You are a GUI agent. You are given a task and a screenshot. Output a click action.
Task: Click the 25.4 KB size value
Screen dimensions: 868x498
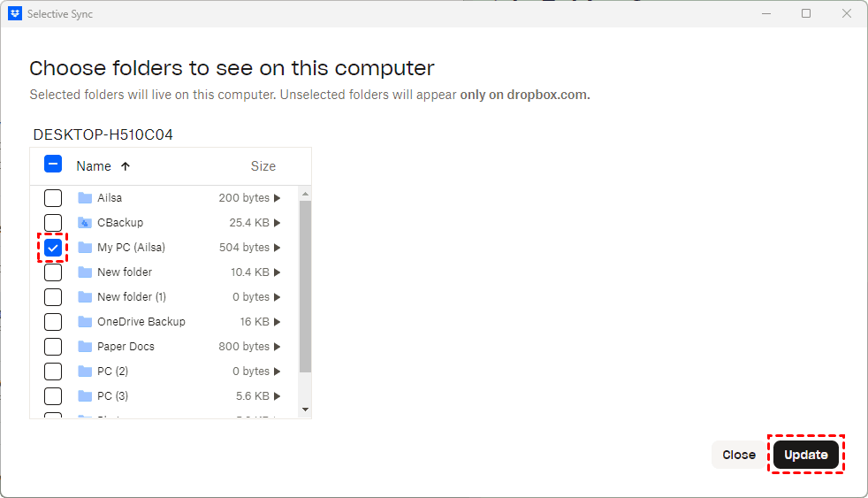pyautogui.click(x=249, y=223)
